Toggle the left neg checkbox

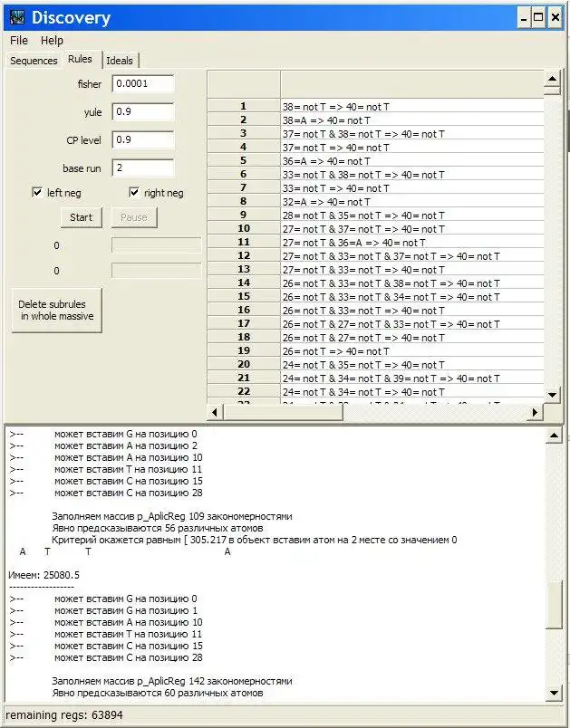[38, 192]
